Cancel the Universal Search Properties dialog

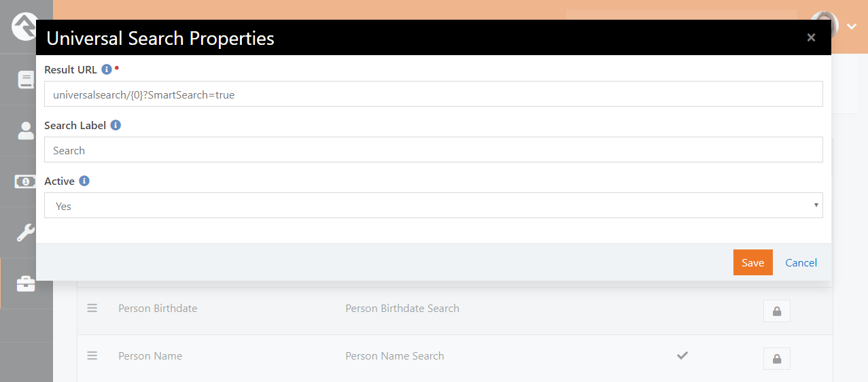click(x=801, y=262)
